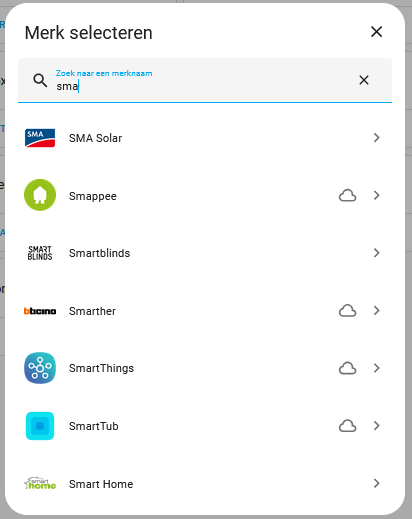This screenshot has height=519, width=412.
Task: Click the SmartThings hub icon
Action: tap(40, 368)
